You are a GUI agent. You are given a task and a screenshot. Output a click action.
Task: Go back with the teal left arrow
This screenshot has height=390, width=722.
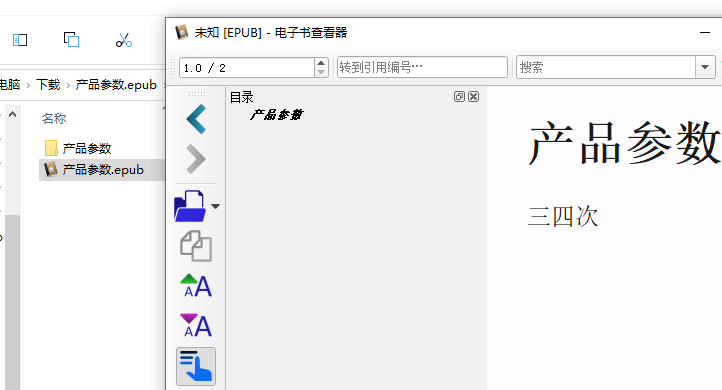196,119
